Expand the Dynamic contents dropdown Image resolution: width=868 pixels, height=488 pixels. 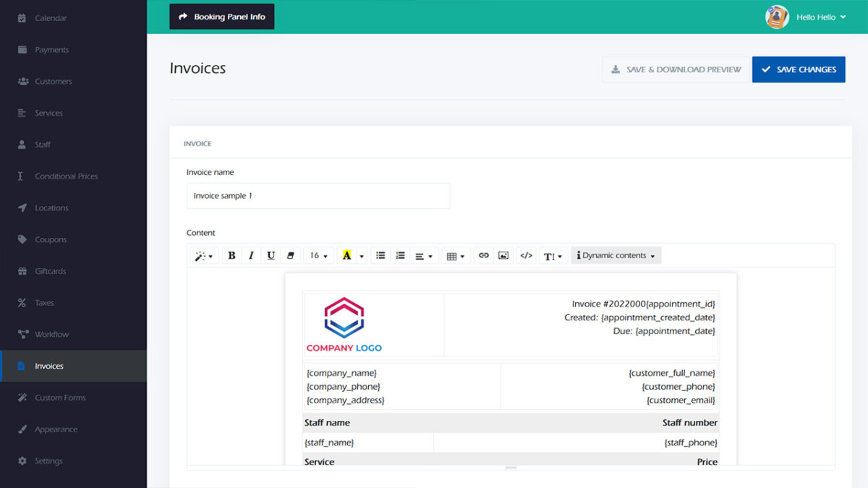616,255
